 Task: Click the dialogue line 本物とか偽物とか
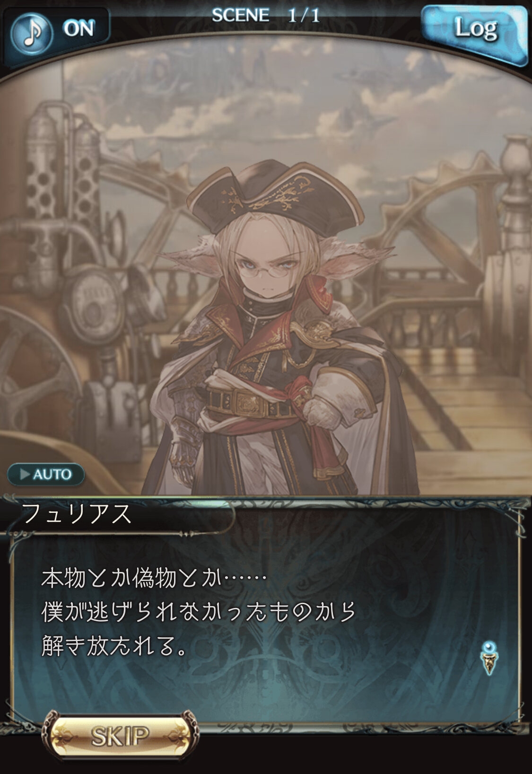tap(154, 578)
